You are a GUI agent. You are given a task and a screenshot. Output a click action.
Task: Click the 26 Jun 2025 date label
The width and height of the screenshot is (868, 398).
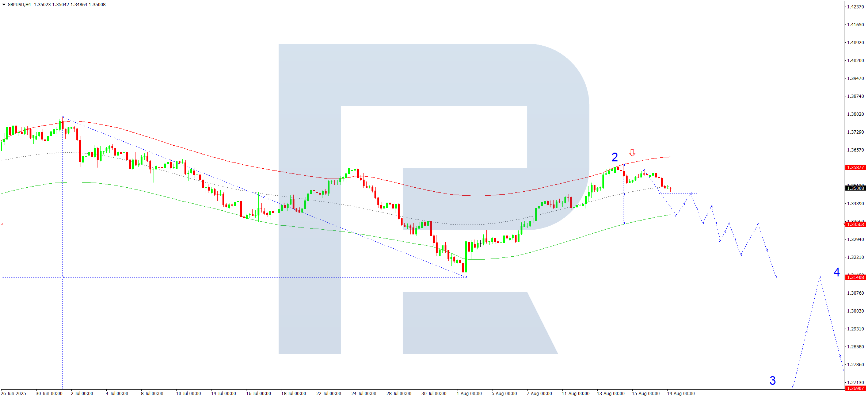click(x=14, y=394)
